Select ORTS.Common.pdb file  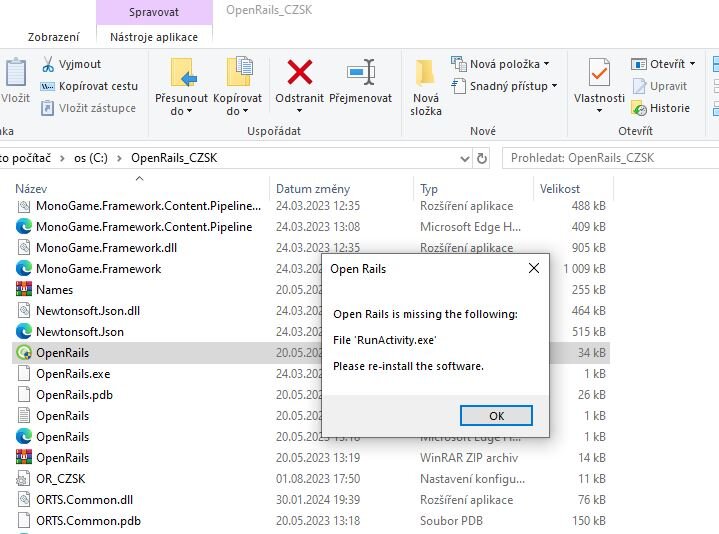(x=88, y=521)
